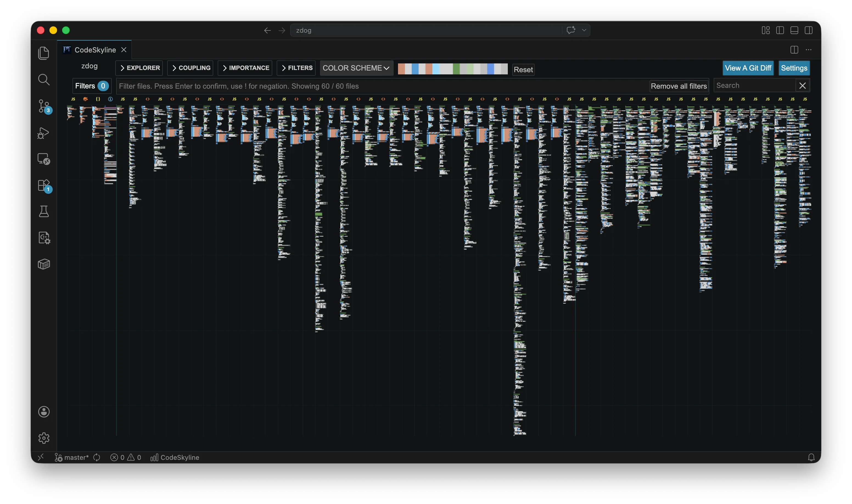Open the Manage gear icon in activity bar
The width and height of the screenshot is (852, 504).
pos(44,438)
